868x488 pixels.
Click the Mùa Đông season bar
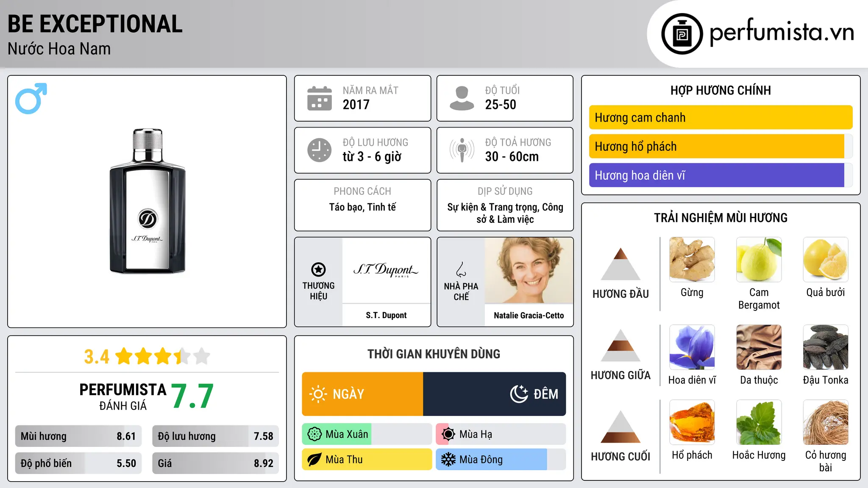point(501,460)
